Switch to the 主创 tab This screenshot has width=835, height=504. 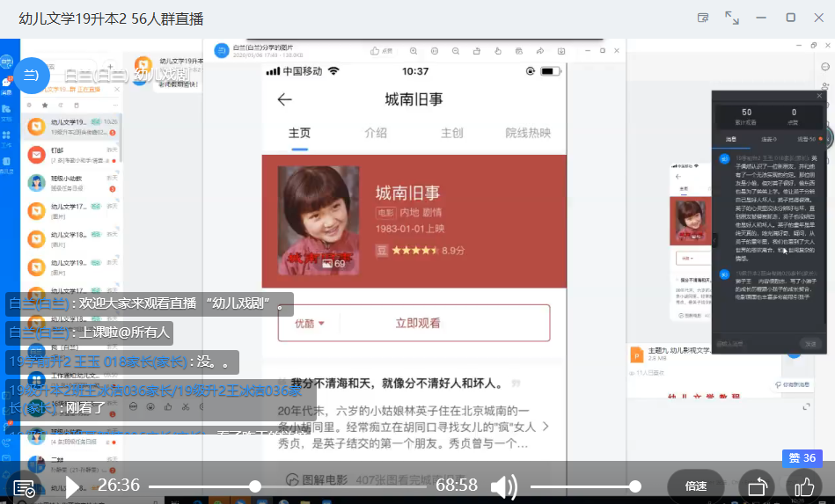click(451, 133)
